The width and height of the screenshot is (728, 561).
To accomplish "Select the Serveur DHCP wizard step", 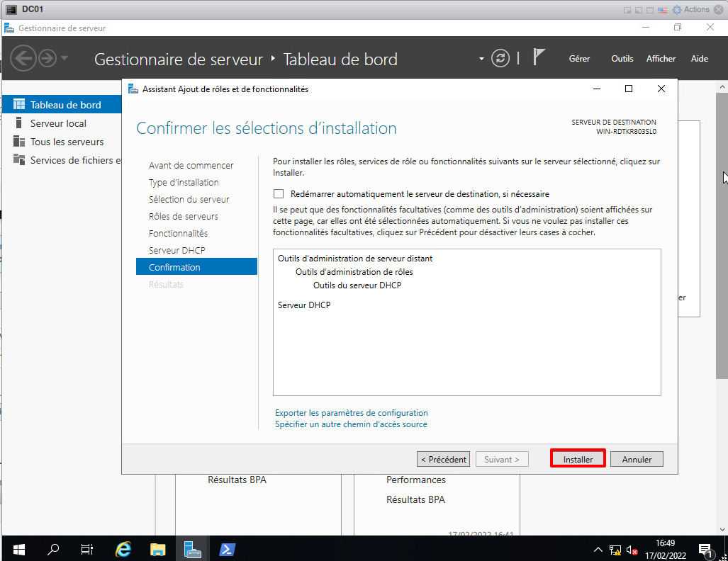I will [x=177, y=250].
